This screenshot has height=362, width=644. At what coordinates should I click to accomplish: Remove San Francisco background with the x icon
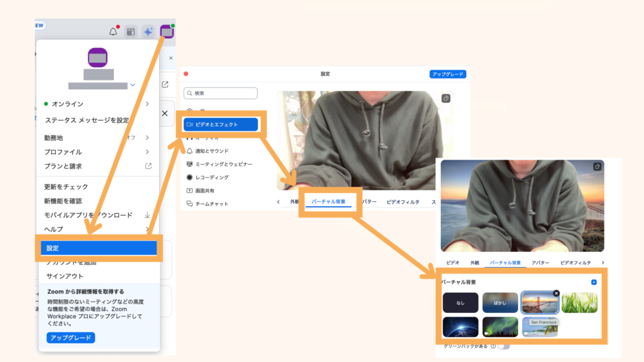pyautogui.click(x=556, y=293)
